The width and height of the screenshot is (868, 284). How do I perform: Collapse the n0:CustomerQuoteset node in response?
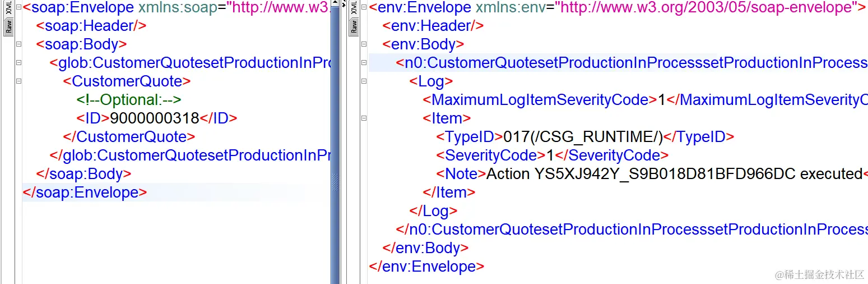[365, 63]
